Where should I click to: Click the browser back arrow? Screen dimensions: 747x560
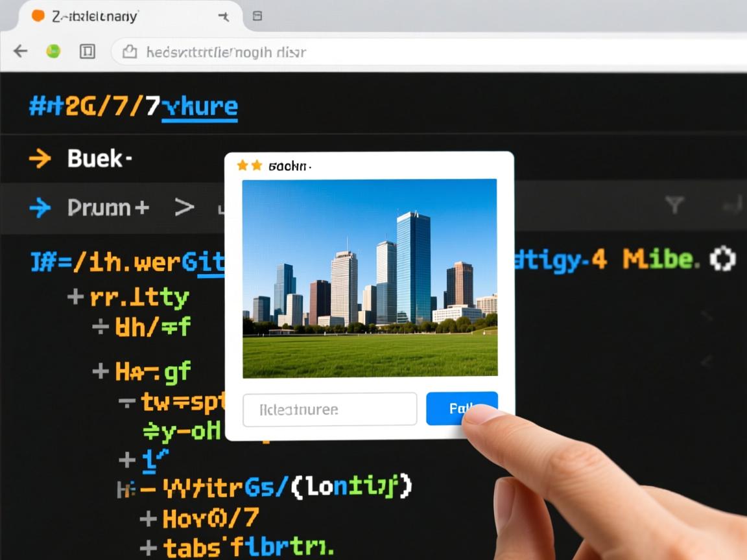21,52
